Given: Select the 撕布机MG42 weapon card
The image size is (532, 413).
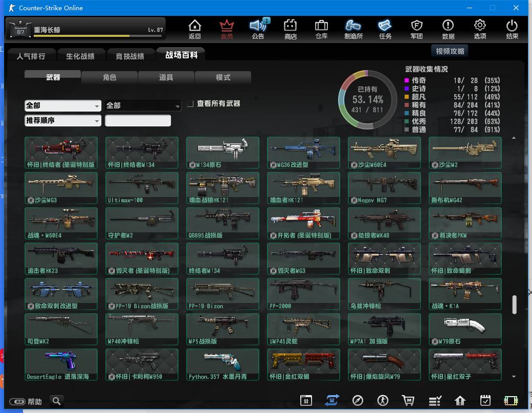Looking at the screenshot, I should click(x=465, y=188).
